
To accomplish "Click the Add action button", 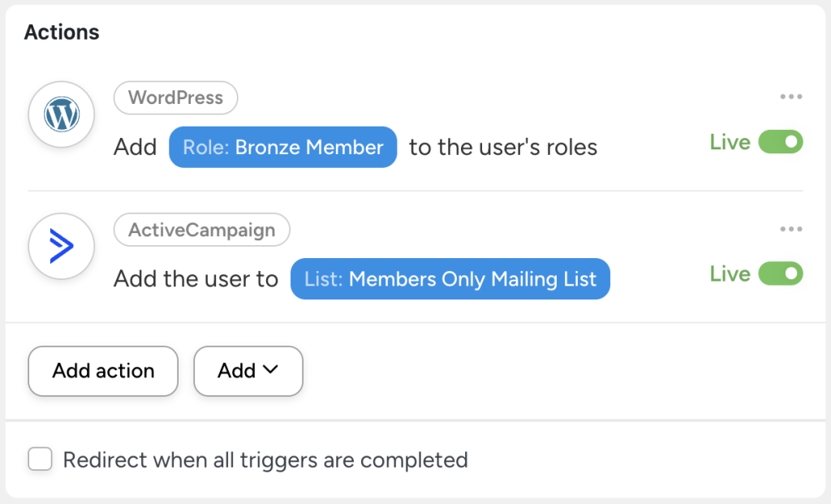I will click(x=102, y=371).
